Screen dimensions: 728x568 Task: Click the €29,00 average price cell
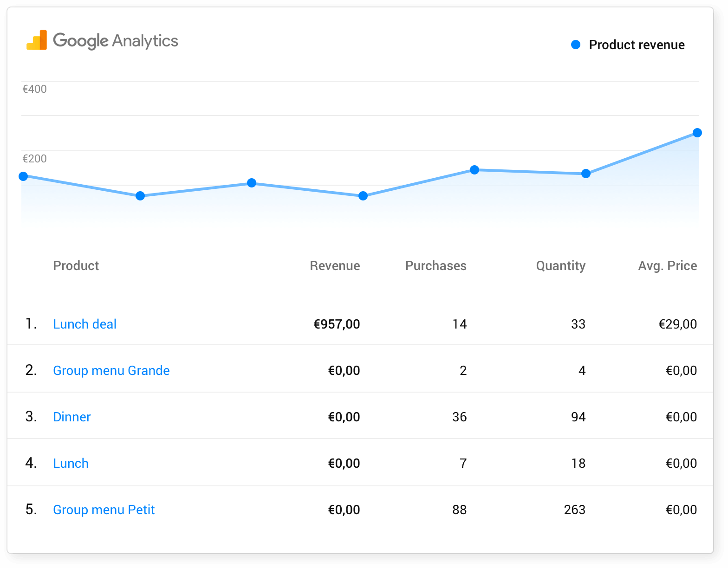click(678, 324)
